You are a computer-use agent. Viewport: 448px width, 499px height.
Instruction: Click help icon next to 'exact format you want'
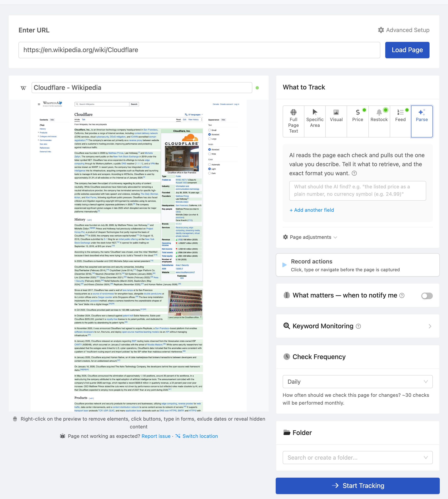click(x=354, y=173)
